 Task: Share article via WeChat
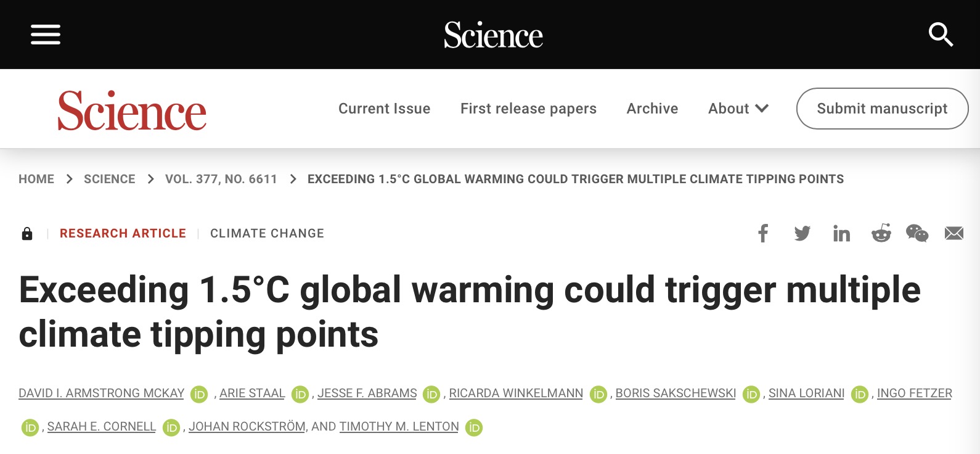point(917,233)
